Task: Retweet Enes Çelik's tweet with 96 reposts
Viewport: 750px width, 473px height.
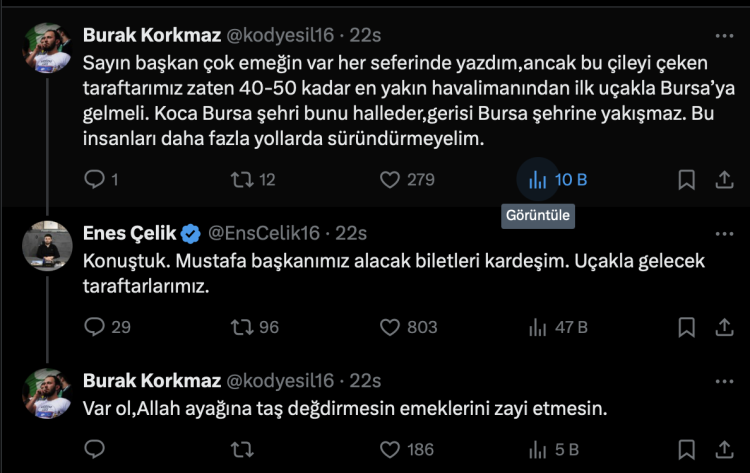Action: (241, 327)
